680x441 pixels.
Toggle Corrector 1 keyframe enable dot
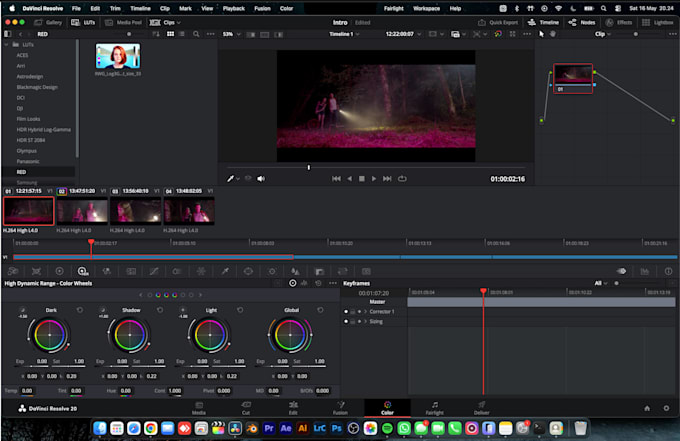tap(346, 311)
